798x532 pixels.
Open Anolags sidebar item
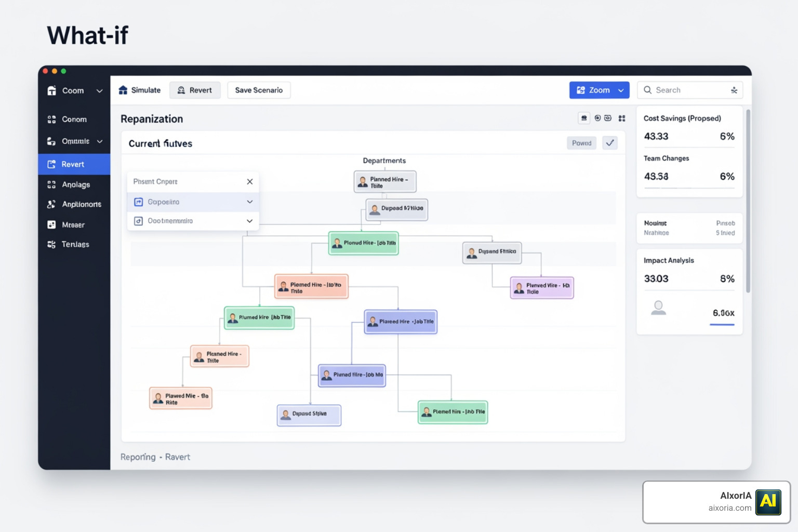[x=74, y=184]
